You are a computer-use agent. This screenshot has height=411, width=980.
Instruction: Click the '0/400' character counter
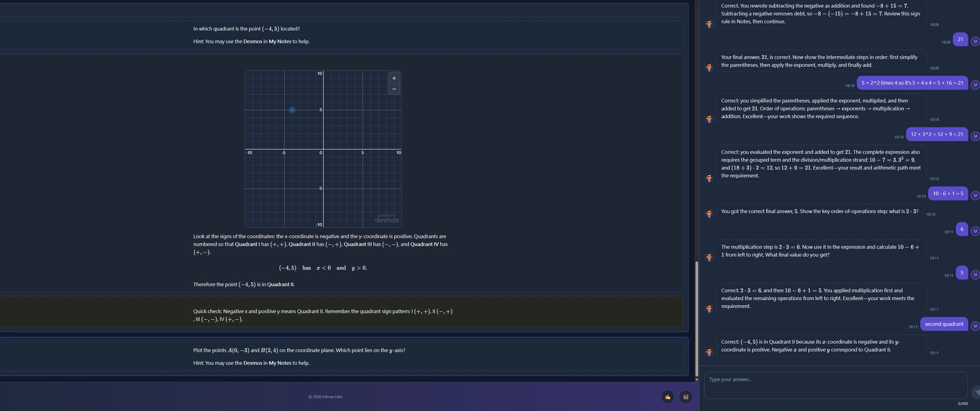click(963, 404)
